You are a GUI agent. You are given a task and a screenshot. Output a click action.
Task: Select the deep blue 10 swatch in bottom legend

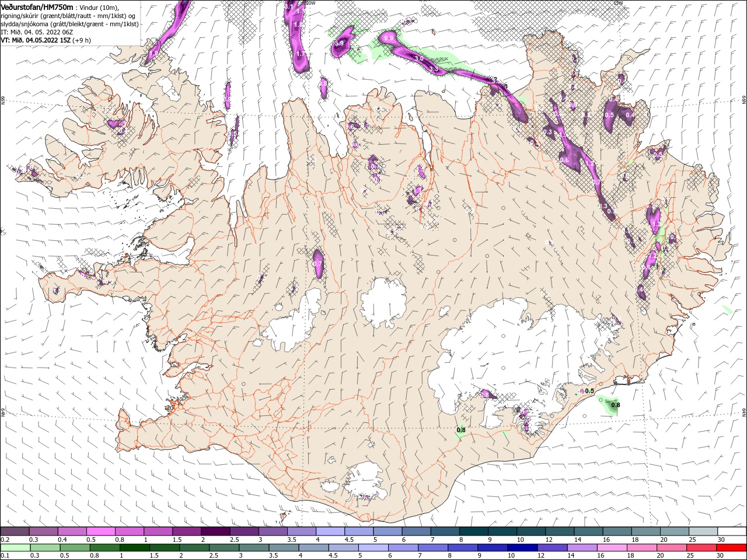(522, 548)
